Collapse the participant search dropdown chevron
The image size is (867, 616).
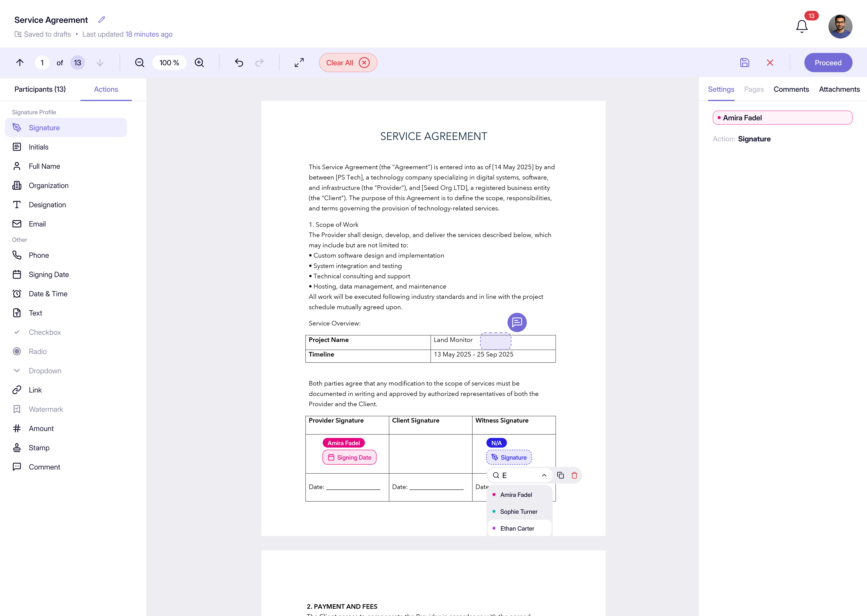click(544, 475)
